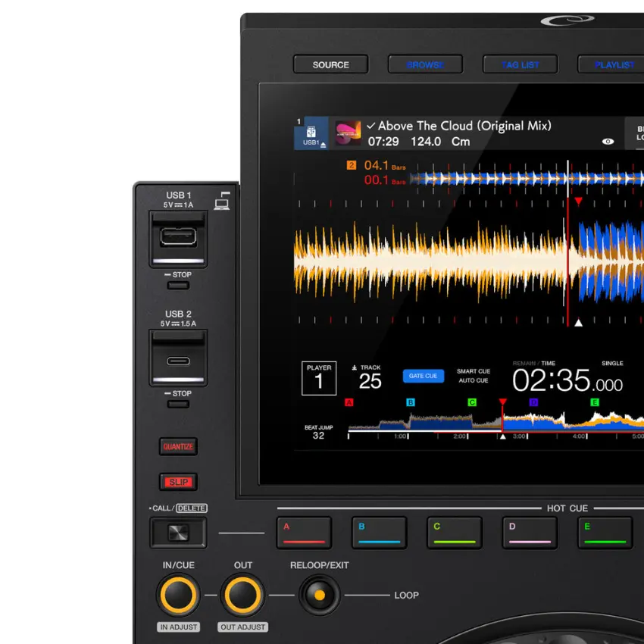Tap the USB1 device icon on screen
644x644 pixels.
[x=311, y=133]
